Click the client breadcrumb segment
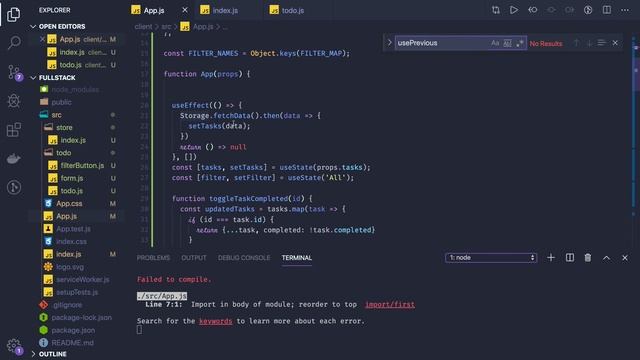640x360 pixels. pos(143,27)
